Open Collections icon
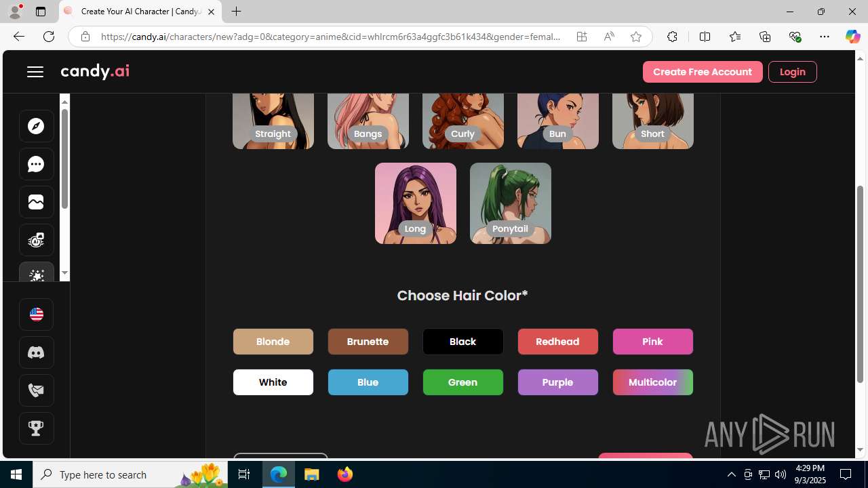Screen dimensions: 868x488 (765, 37)
